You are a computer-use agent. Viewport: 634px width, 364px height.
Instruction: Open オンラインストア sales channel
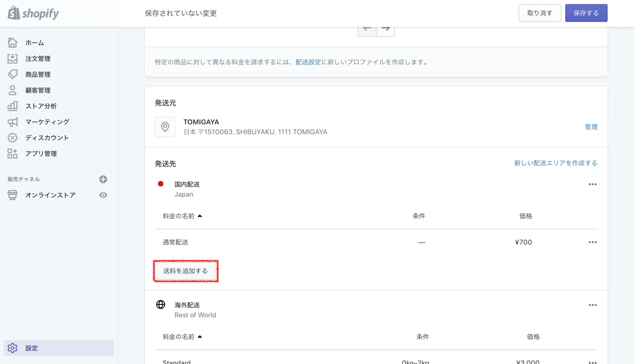(x=50, y=195)
